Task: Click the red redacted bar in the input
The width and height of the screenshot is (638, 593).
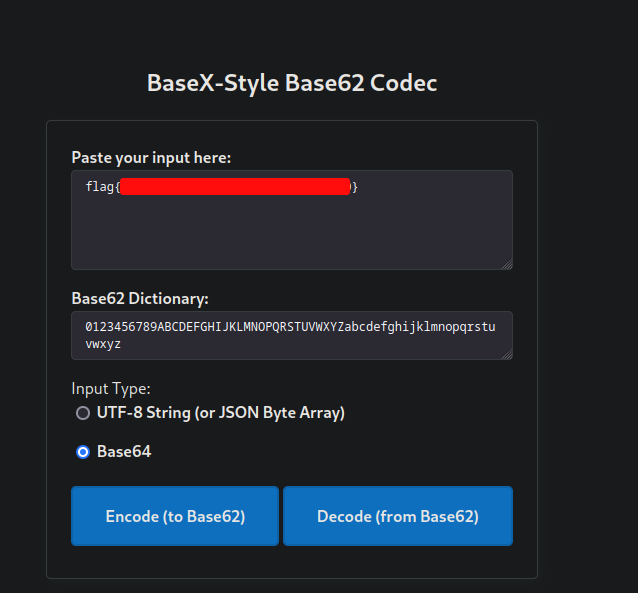Action: pos(235,187)
